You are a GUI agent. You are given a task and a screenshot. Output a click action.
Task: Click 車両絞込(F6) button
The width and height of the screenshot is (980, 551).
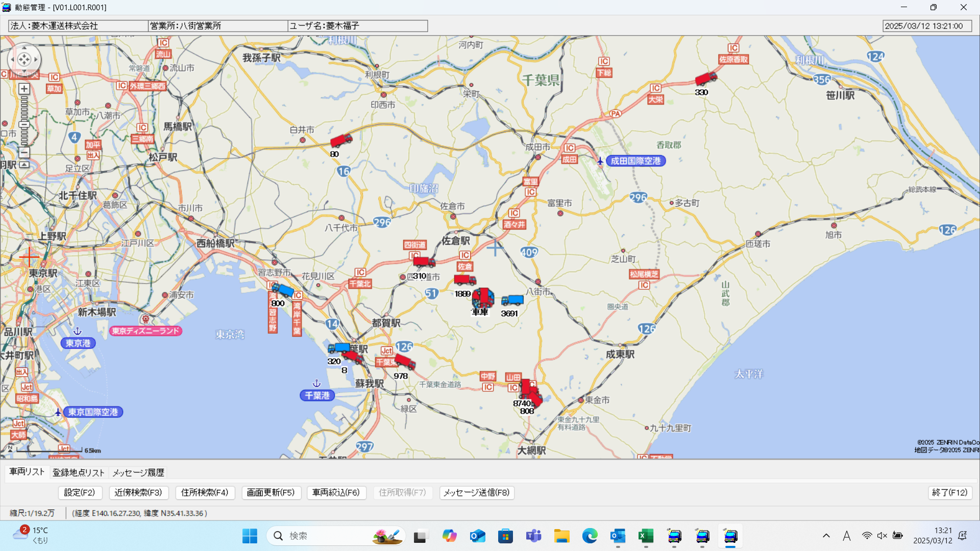[336, 493]
